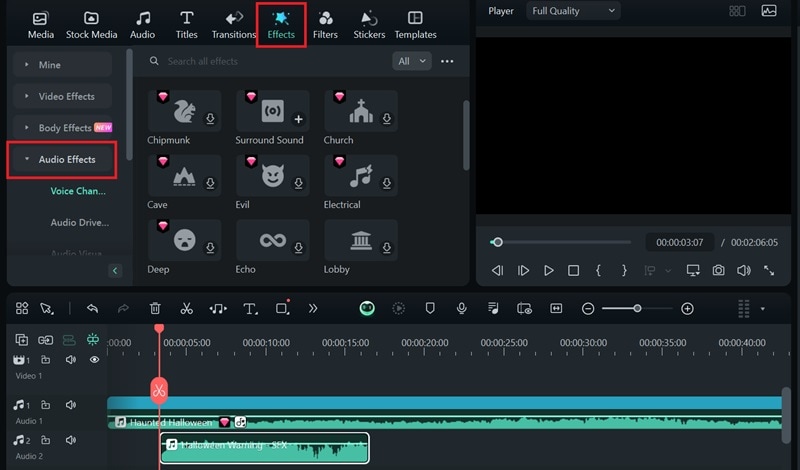The height and width of the screenshot is (470, 800).
Task: Open the Media tab
Action: (40, 25)
